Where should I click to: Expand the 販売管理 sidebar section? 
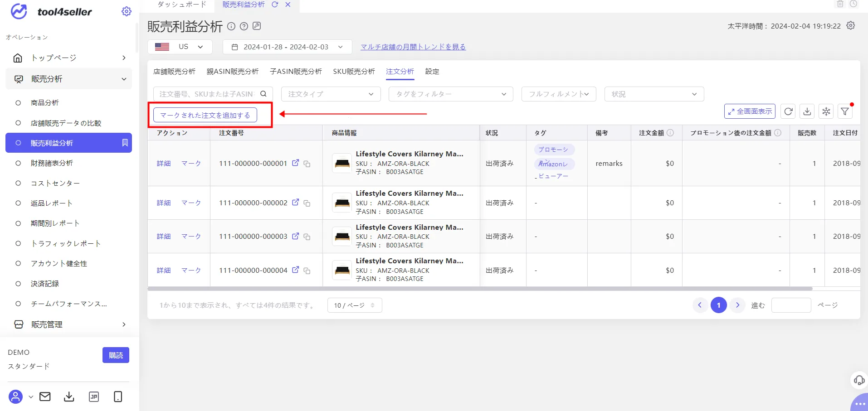pyautogui.click(x=68, y=324)
